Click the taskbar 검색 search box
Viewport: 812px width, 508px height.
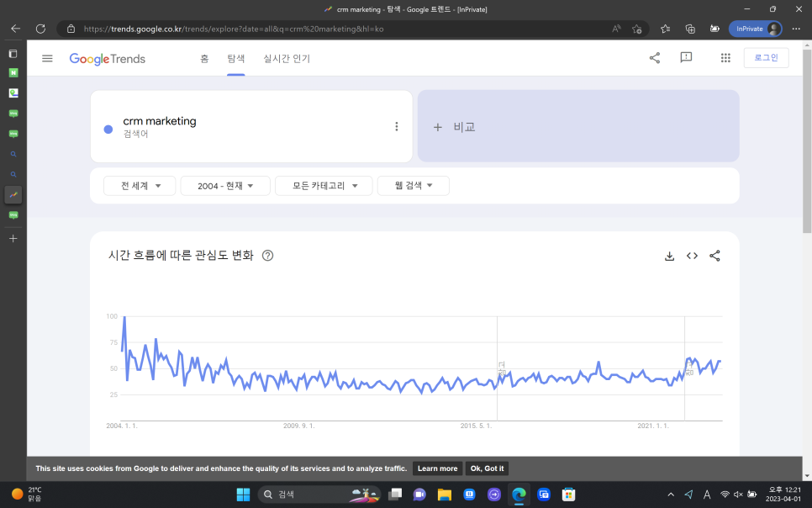coord(319,495)
